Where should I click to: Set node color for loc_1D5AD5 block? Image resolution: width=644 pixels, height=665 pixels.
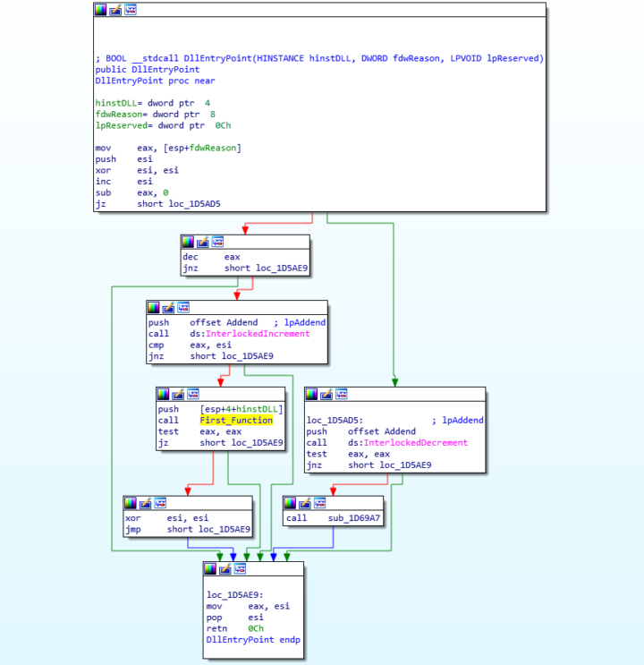pyautogui.click(x=311, y=394)
